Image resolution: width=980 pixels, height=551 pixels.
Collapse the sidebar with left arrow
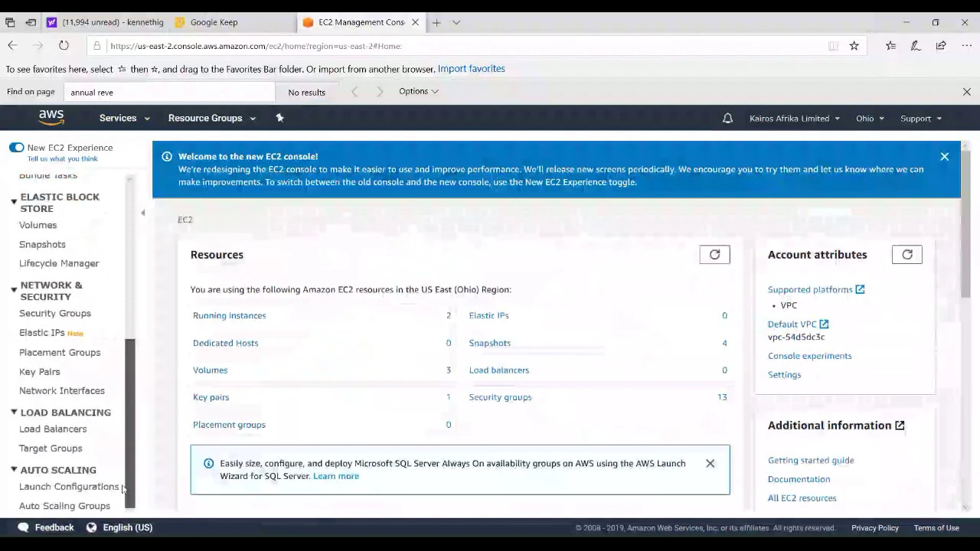[x=142, y=213]
